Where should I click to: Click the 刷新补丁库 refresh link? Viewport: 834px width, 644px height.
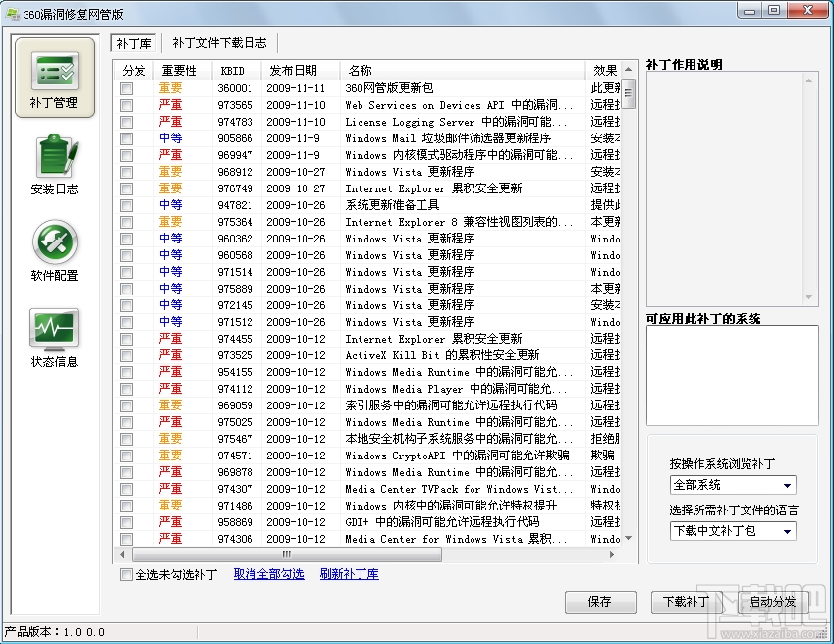point(349,575)
